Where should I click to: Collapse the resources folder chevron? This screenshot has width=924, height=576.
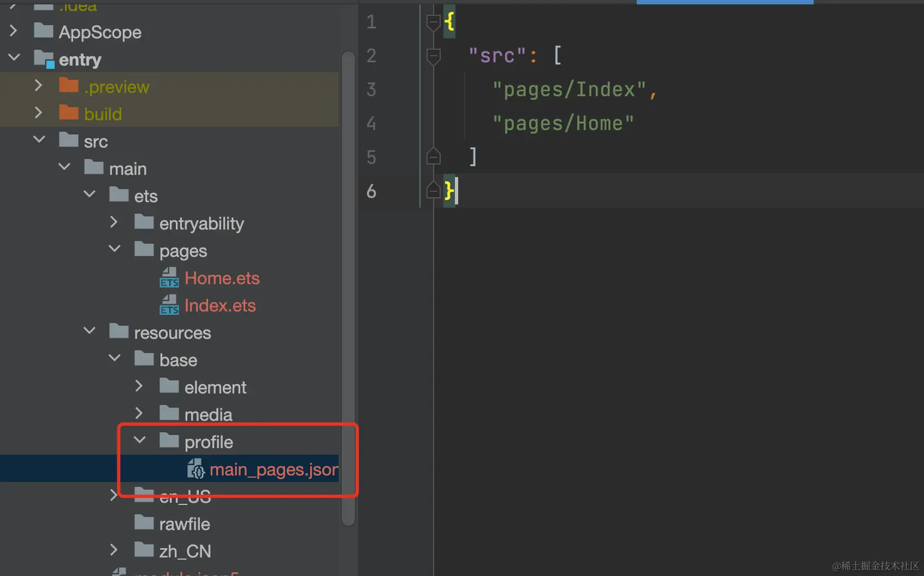pyautogui.click(x=90, y=331)
